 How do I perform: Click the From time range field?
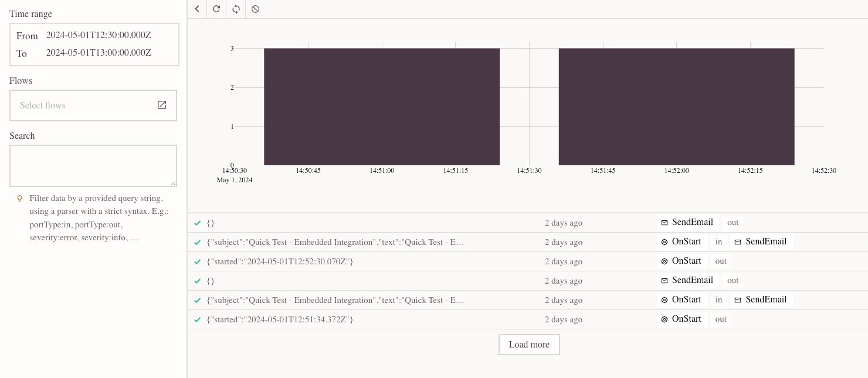click(x=99, y=35)
